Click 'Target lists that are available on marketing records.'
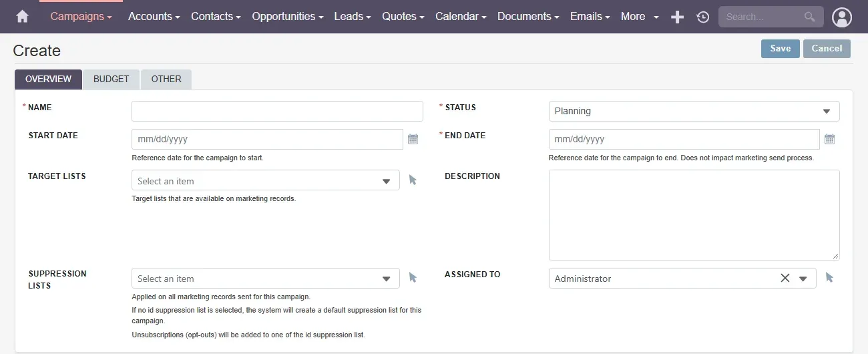Image resolution: width=868 pixels, height=354 pixels. pyautogui.click(x=214, y=198)
